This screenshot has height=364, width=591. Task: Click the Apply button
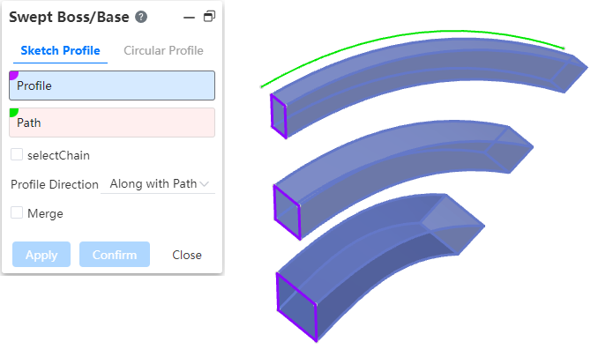[x=41, y=255]
